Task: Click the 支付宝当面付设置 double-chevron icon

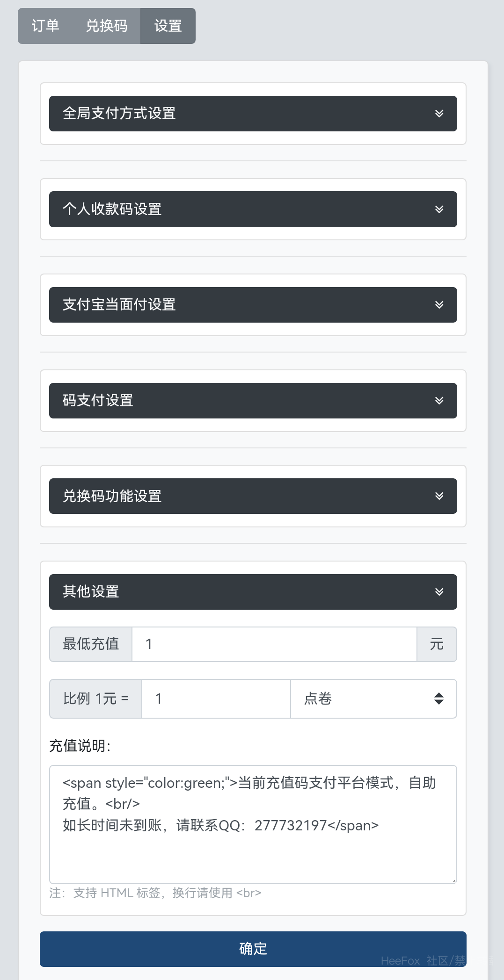Action: point(439,305)
